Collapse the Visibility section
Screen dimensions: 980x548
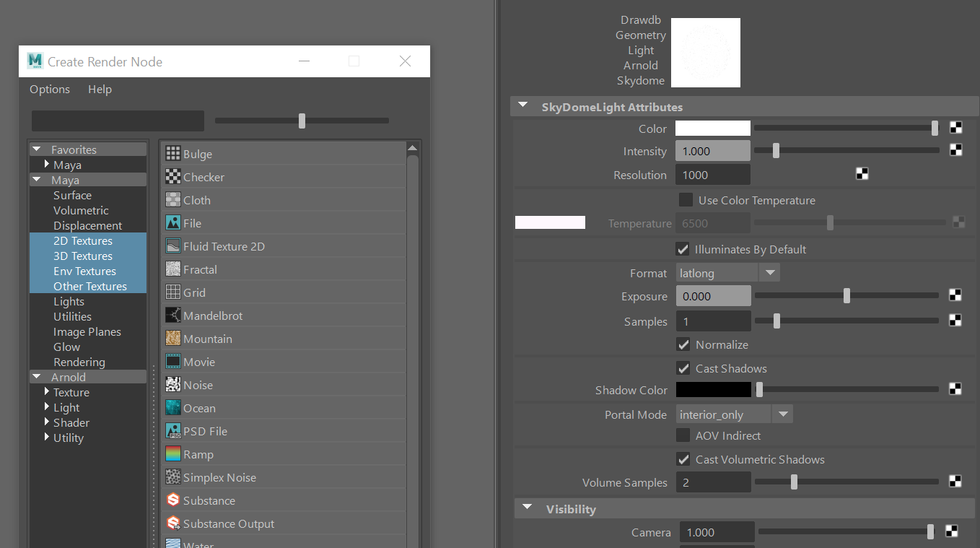click(528, 508)
